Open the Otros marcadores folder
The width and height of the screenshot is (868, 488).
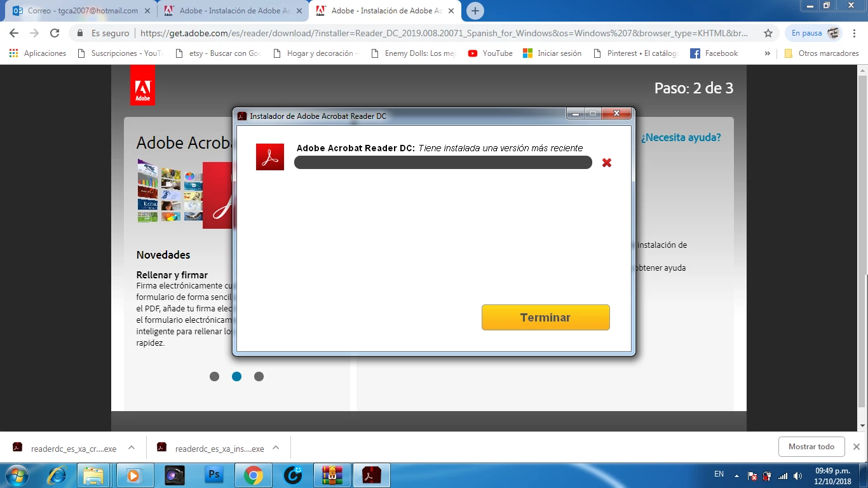point(822,53)
